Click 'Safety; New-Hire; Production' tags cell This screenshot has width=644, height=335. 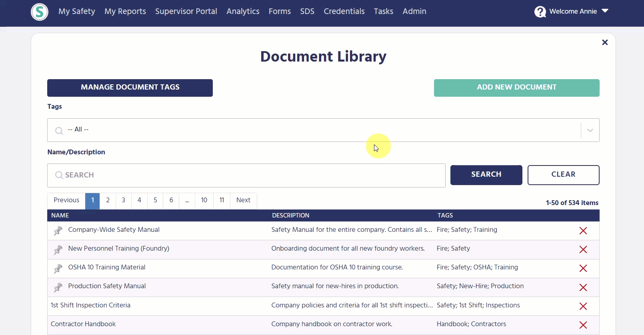480,286
